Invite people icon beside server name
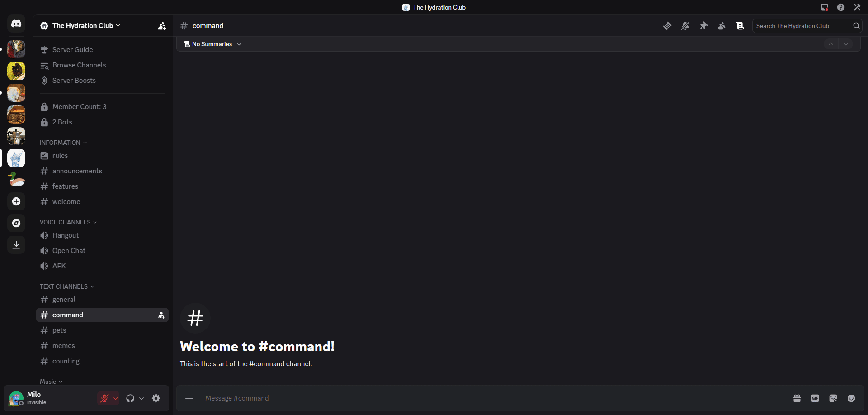Image resolution: width=868 pixels, height=415 pixels. 162,26
